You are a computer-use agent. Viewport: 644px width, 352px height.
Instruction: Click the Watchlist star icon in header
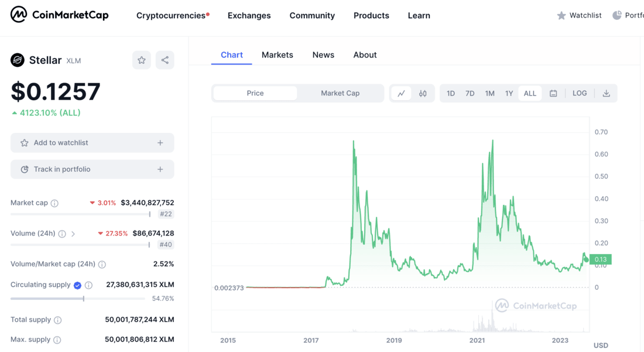click(x=561, y=16)
